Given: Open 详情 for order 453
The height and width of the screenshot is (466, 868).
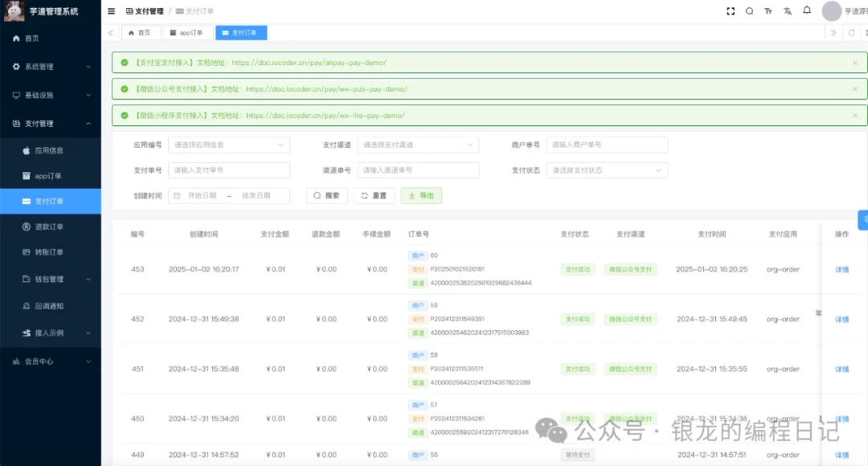Looking at the screenshot, I should coord(841,269).
